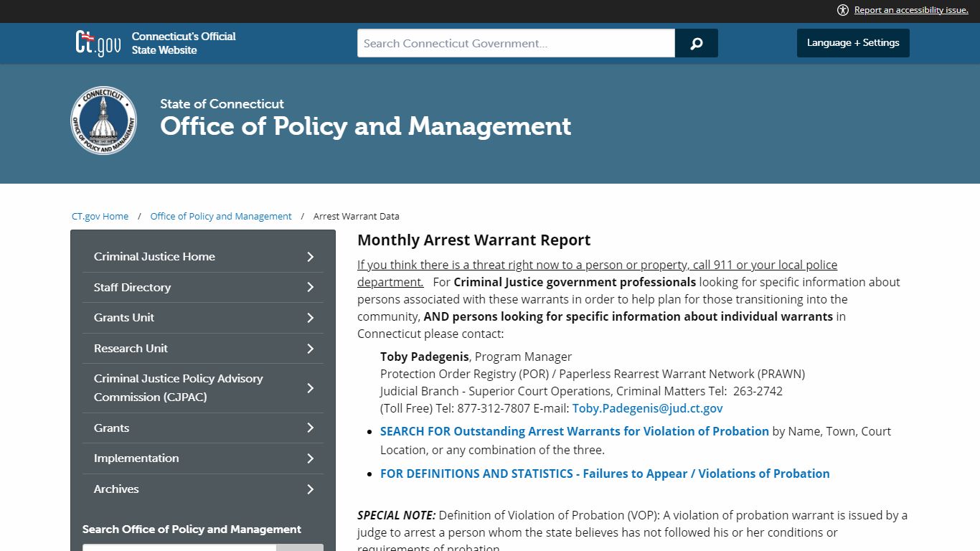Click the magnifier search button
Screen dimensions: 980x551
point(696,43)
